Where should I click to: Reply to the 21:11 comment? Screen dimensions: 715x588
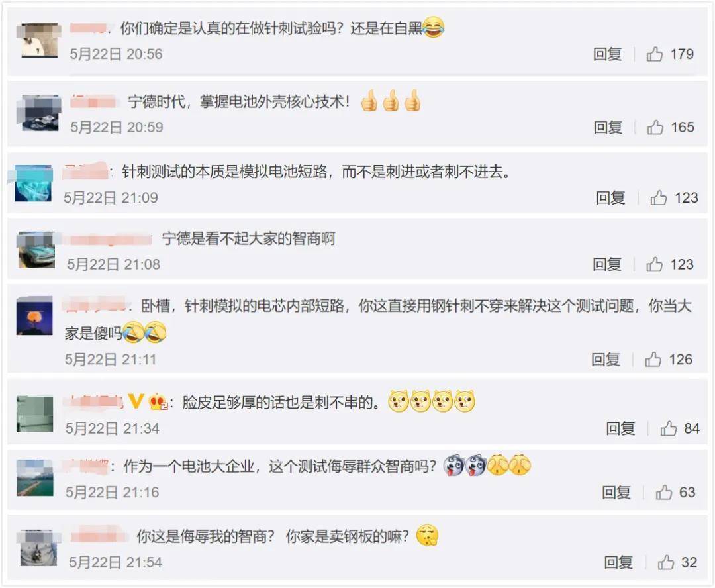click(x=606, y=360)
